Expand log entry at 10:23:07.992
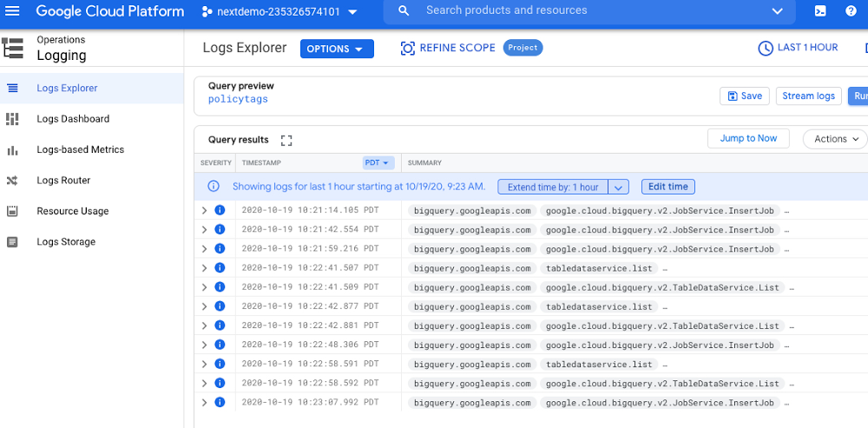The image size is (868, 428). [204, 403]
